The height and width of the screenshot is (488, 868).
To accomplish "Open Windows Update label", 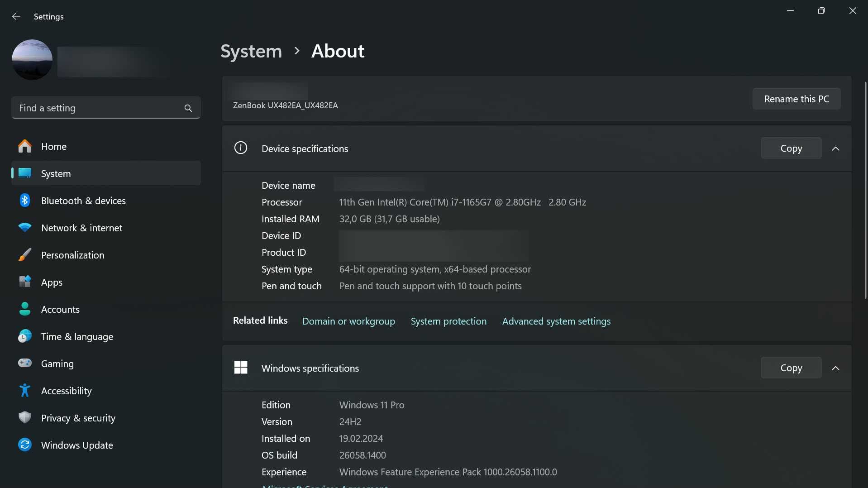I will coord(77,445).
